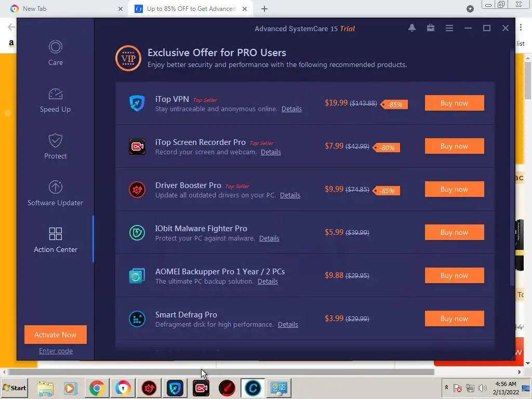
Task: Open the Windows Start menu
Action: [x=14, y=388]
